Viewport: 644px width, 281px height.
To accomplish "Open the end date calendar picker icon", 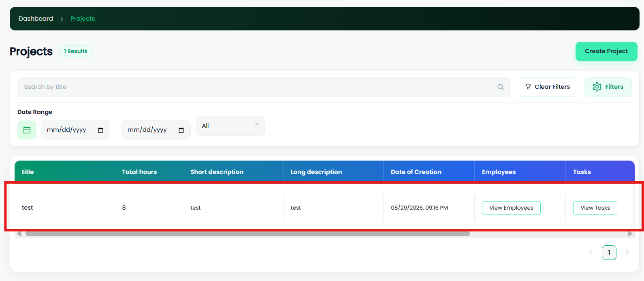I will click(x=181, y=130).
